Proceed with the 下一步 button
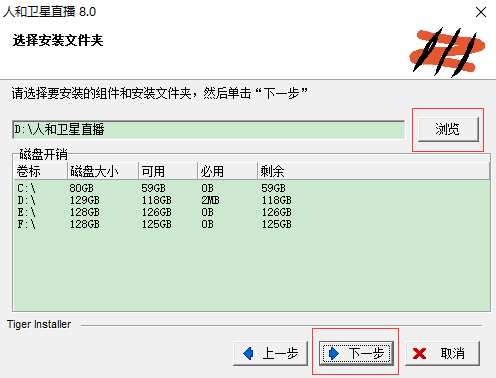 tap(356, 353)
